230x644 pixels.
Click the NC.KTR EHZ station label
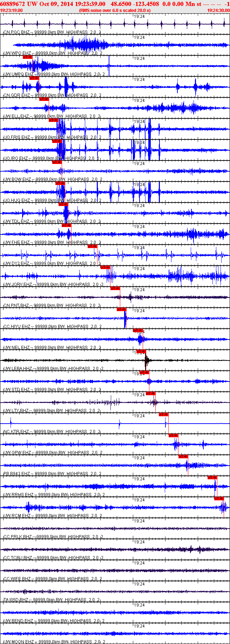[16, 432]
